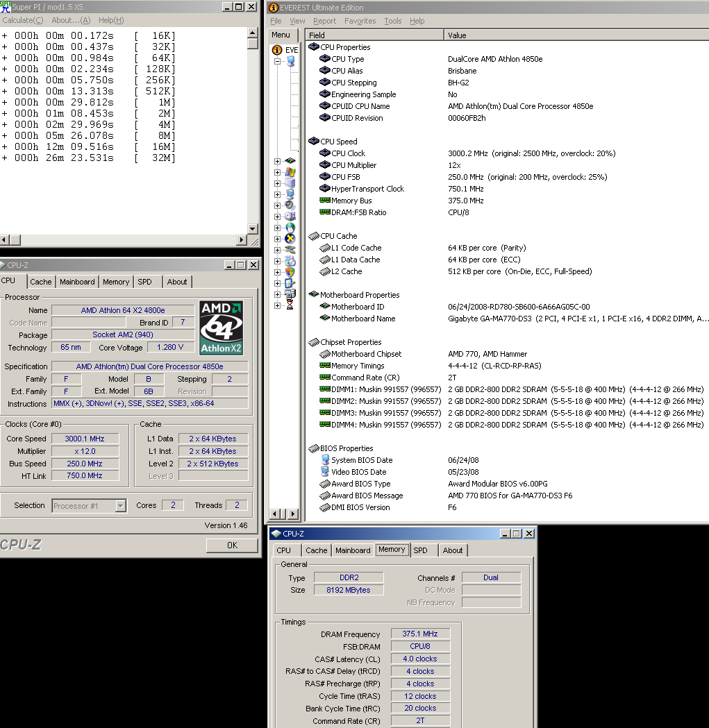
Task: Select the Display monitor icon in EVEREST tree
Action: click(290, 194)
